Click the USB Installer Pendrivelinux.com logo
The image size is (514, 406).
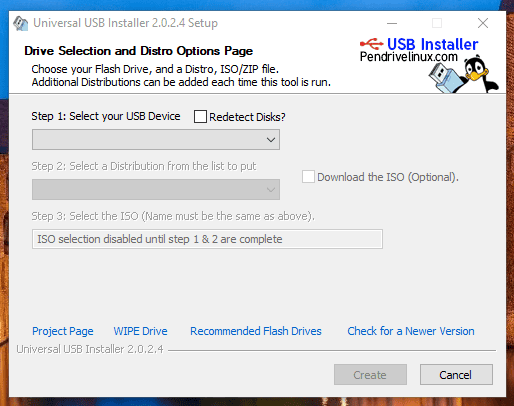[419, 50]
